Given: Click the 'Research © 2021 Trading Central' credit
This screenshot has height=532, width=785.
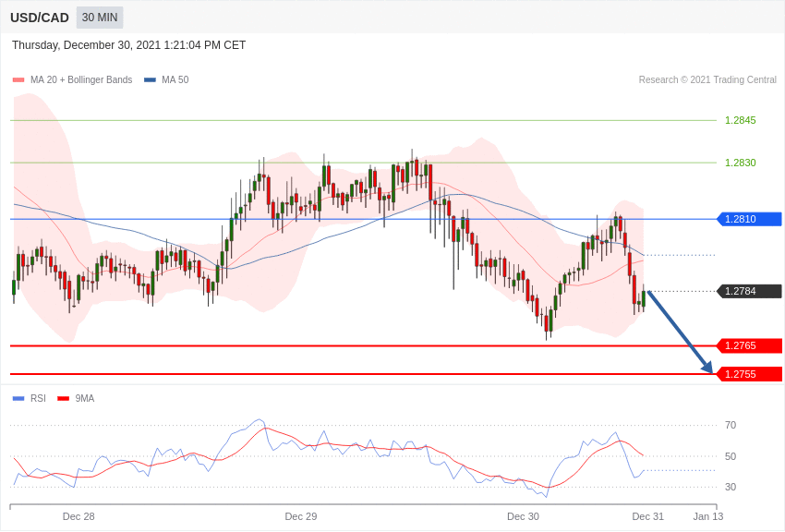Looking at the screenshot, I should (x=707, y=79).
